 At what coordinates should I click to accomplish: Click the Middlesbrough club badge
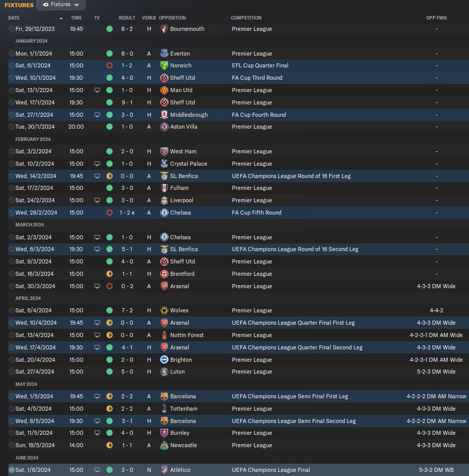164,115
